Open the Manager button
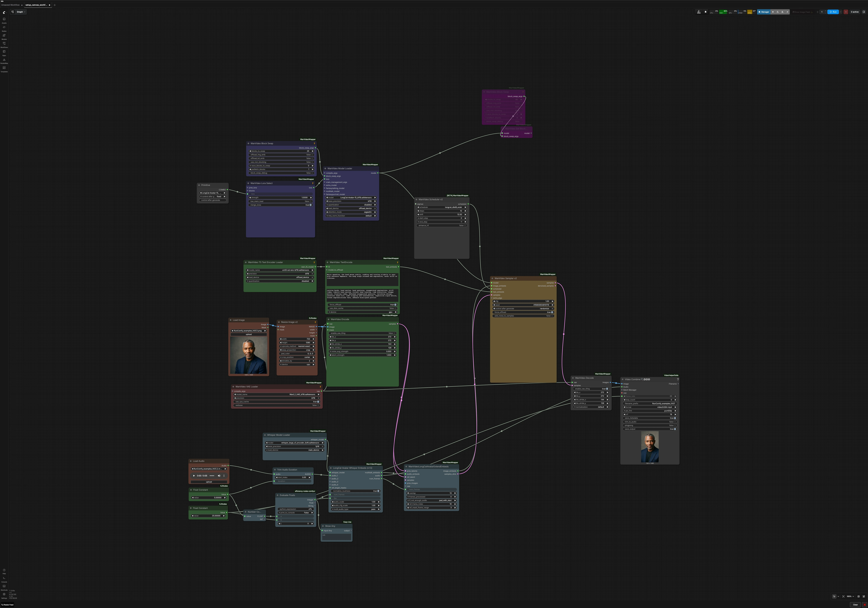This screenshot has height=608, width=868. (x=764, y=12)
